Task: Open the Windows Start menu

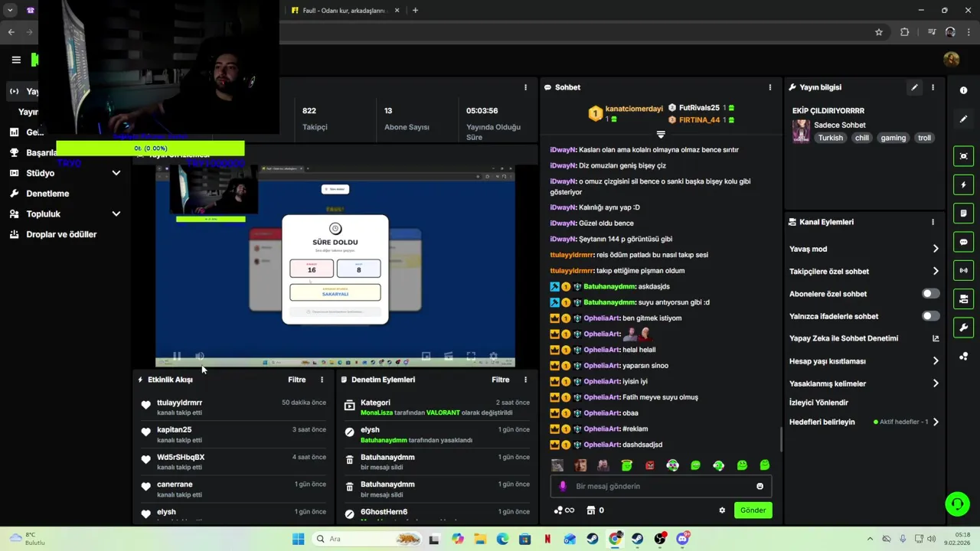Action: coord(298,539)
